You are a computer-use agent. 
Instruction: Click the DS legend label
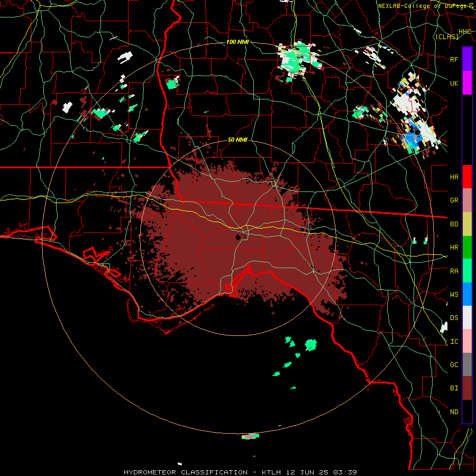(454, 318)
